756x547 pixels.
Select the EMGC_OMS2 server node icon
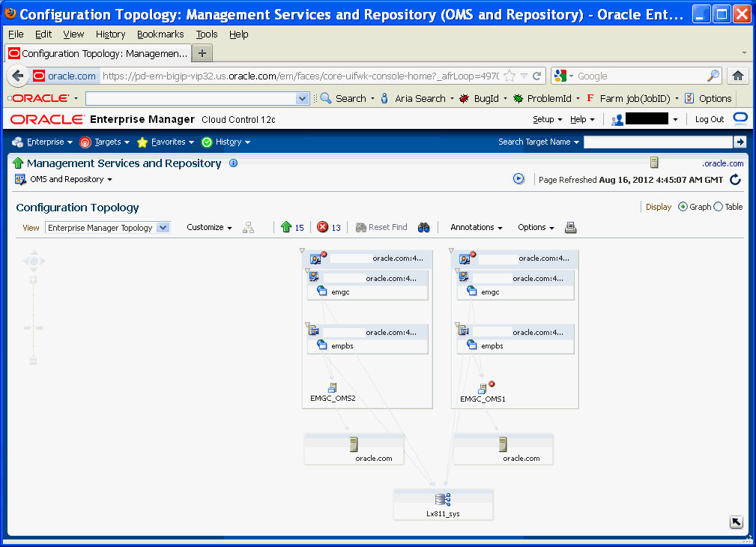pos(332,387)
